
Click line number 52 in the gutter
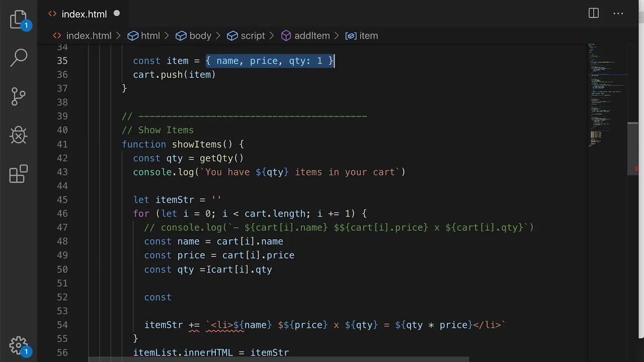point(62,297)
